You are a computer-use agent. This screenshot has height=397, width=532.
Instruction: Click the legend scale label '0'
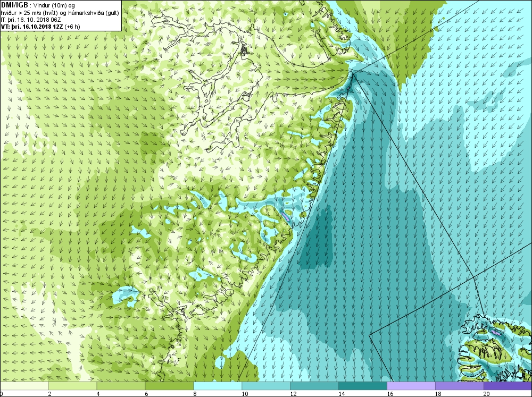pos(2,394)
